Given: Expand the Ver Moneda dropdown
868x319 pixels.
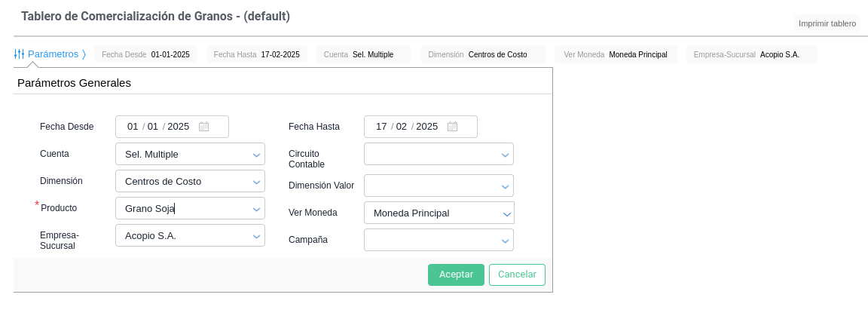Looking at the screenshot, I should click(506, 213).
